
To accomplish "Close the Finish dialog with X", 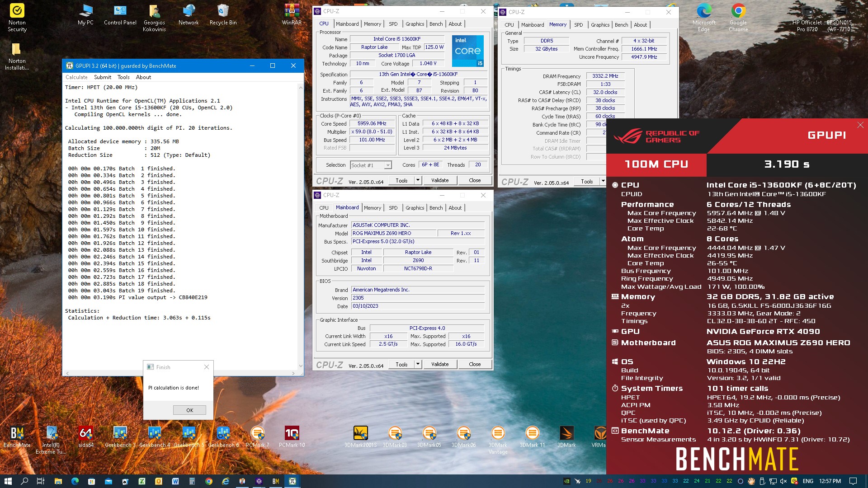I will [207, 367].
